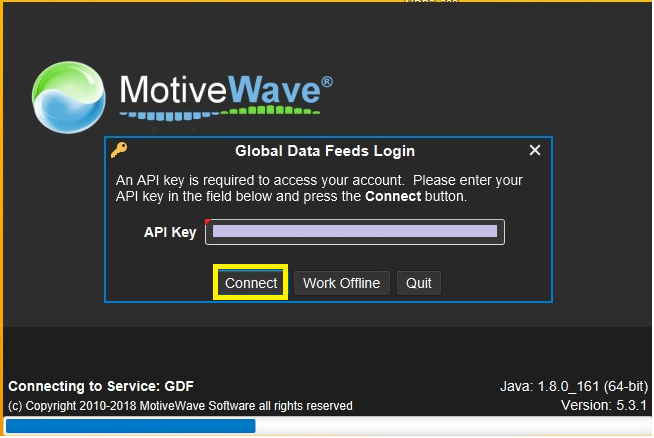The image size is (654, 438).
Task: Click the copyright MotiveWave Software notice
Action: [180, 405]
